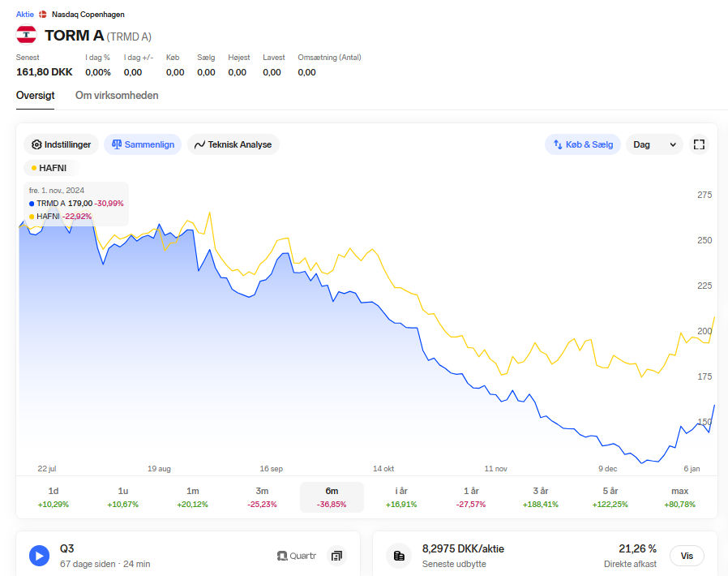Open the Q3 report documents icon
The height and width of the screenshot is (576, 728).
point(336,556)
